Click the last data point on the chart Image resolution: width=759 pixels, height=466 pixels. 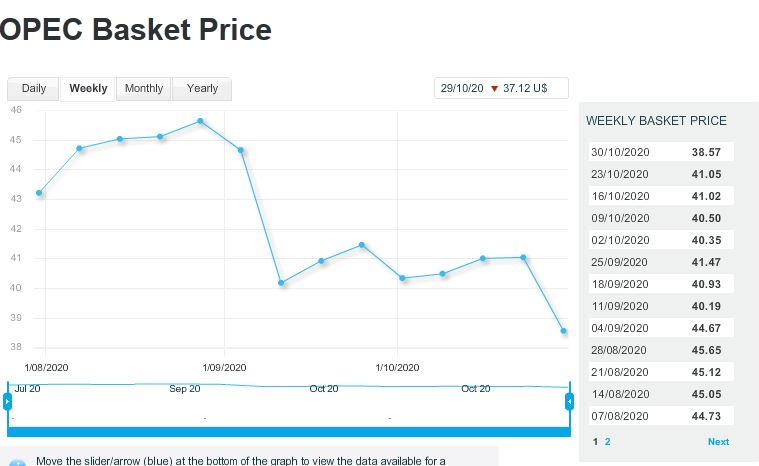(564, 331)
